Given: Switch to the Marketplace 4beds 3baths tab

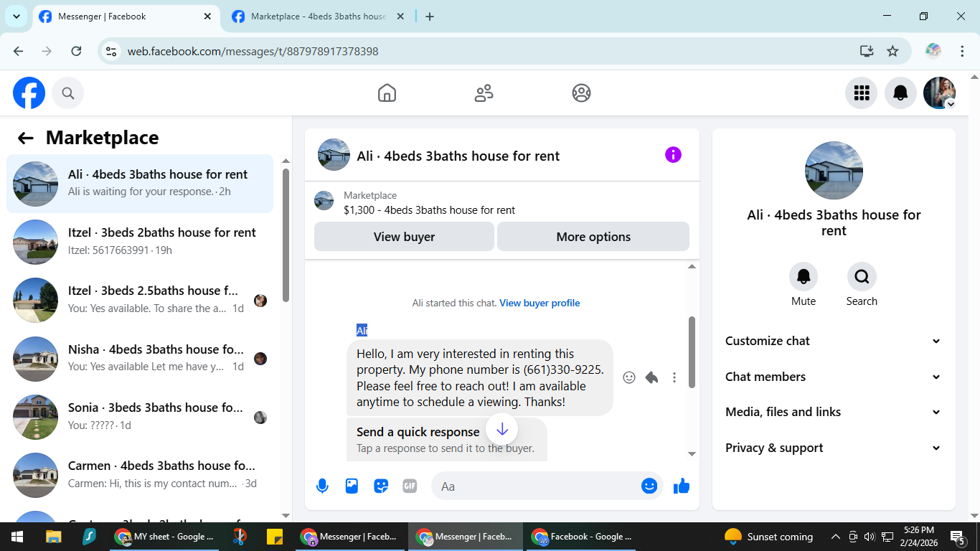Looking at the screenshot, I should [319, 17].
